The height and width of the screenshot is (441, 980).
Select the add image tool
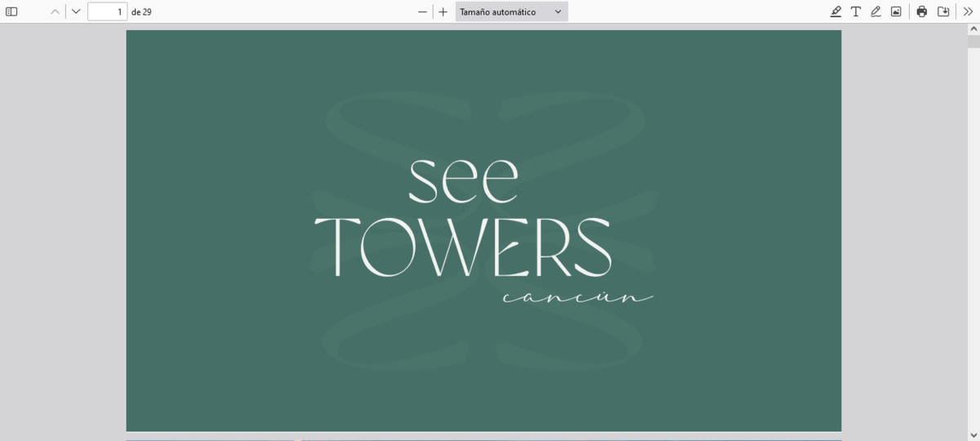pyautogui.click(x=896, y=11)
